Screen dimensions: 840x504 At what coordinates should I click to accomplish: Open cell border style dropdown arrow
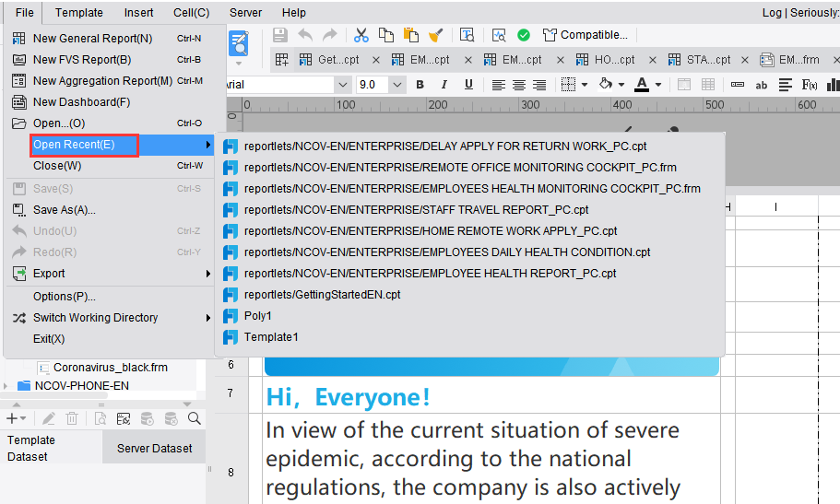tap(585, 85)
